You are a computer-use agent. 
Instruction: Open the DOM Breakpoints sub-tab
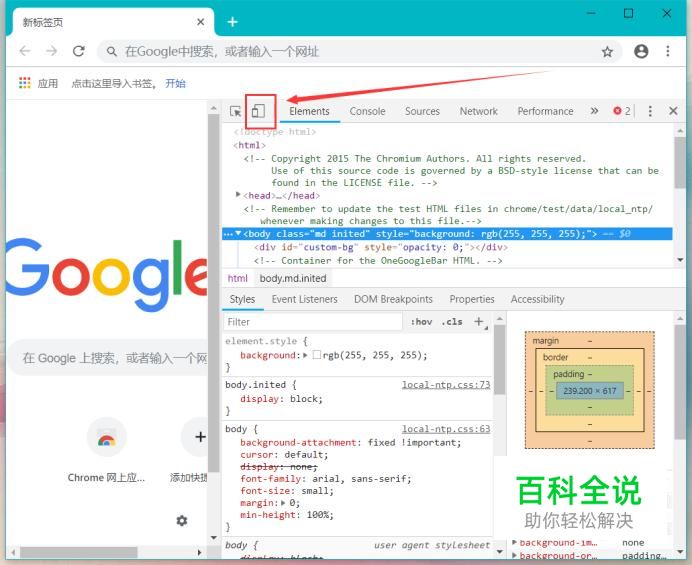pos(393,299)
